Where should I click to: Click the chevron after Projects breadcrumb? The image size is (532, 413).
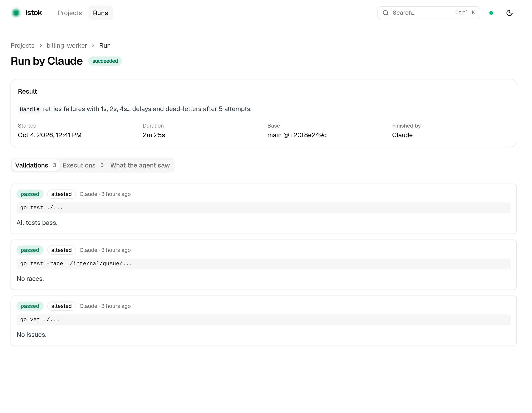pos(41,46)
